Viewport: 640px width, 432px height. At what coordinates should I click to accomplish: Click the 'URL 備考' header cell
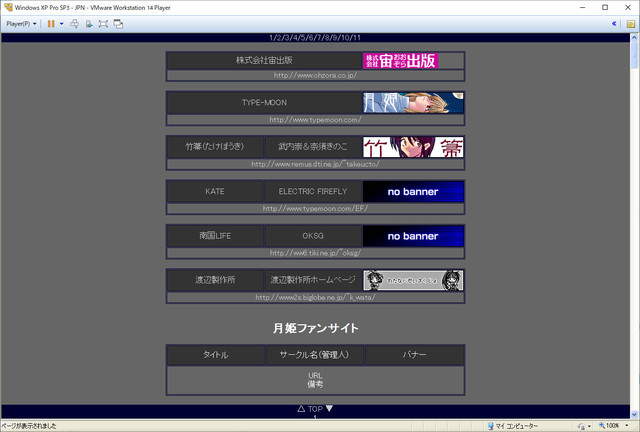[315, 380]
